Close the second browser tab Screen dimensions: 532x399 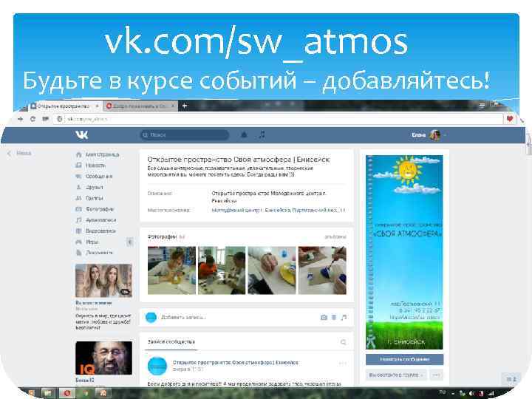click(x=173, y=106)
